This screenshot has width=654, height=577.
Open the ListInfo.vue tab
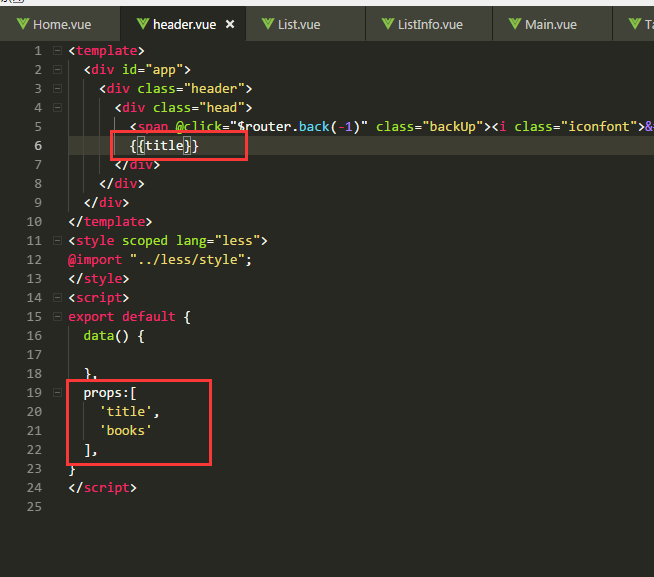[430, 24]
